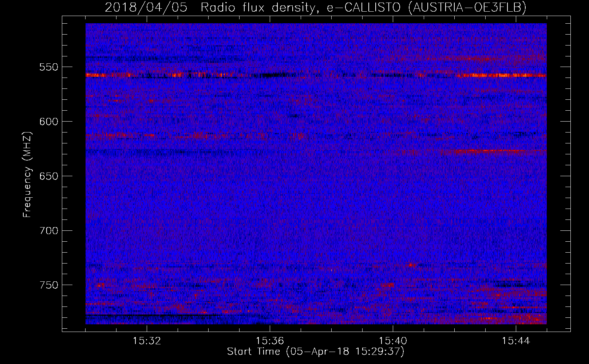Click the 15:32 time tick label
The height and width of the screenshot is (364, 589).
tap(147, 341)
